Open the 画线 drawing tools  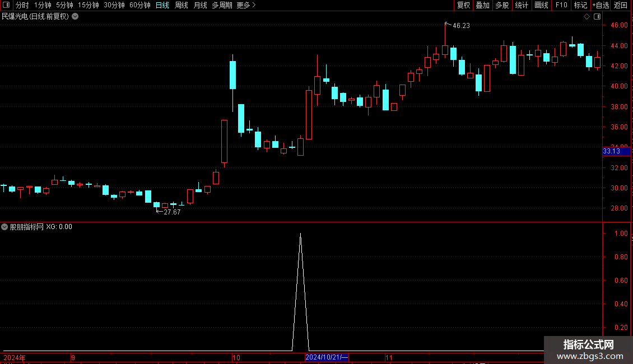[541, 5]
